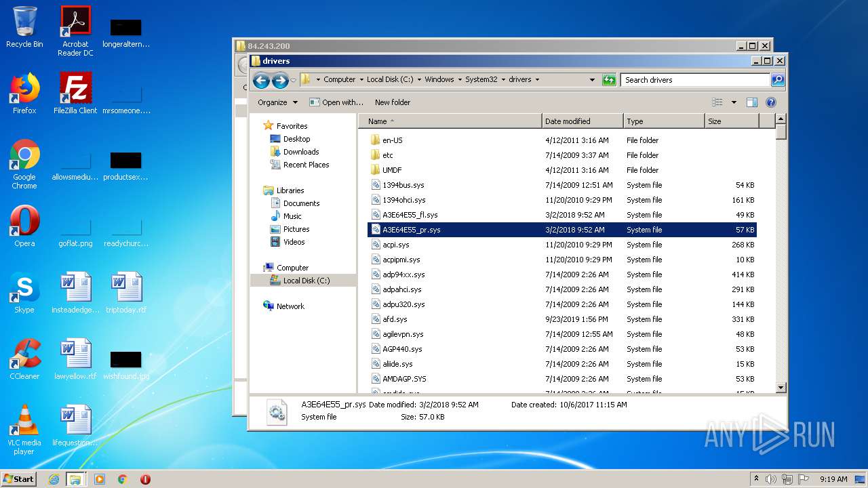Sort by Type column header

pos(664,121)
